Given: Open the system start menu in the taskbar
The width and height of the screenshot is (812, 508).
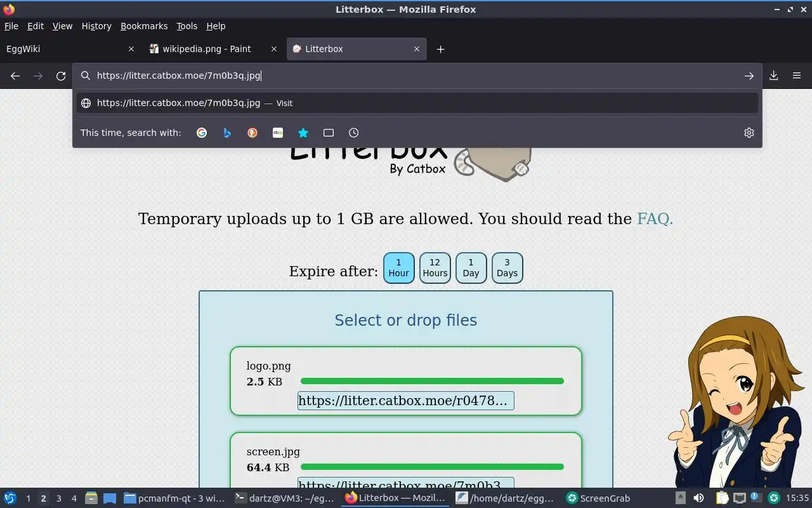Looking at the screenshot, I should pyautogui.click(x=10, y=498).
